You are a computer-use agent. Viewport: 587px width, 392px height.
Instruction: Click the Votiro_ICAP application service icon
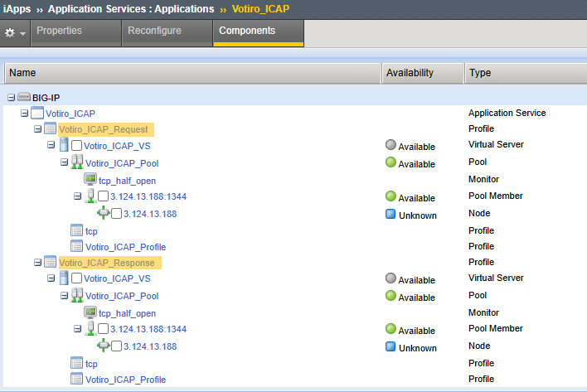37,113
